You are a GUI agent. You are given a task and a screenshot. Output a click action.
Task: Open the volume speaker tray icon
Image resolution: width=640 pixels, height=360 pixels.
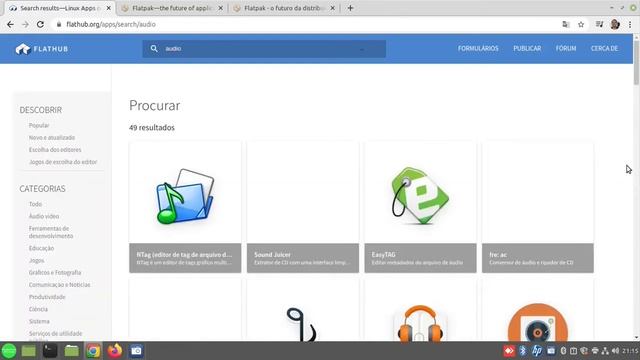click(x=615, y=351)
